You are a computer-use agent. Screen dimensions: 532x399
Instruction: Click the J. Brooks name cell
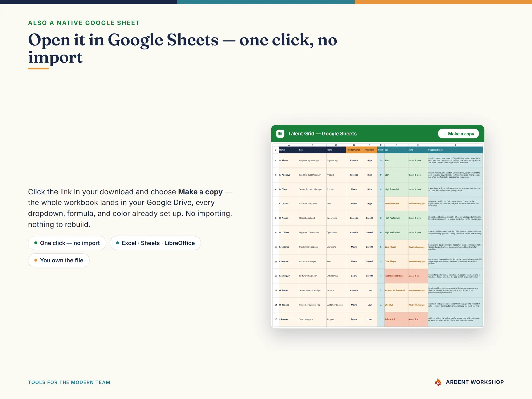(289, 319)
